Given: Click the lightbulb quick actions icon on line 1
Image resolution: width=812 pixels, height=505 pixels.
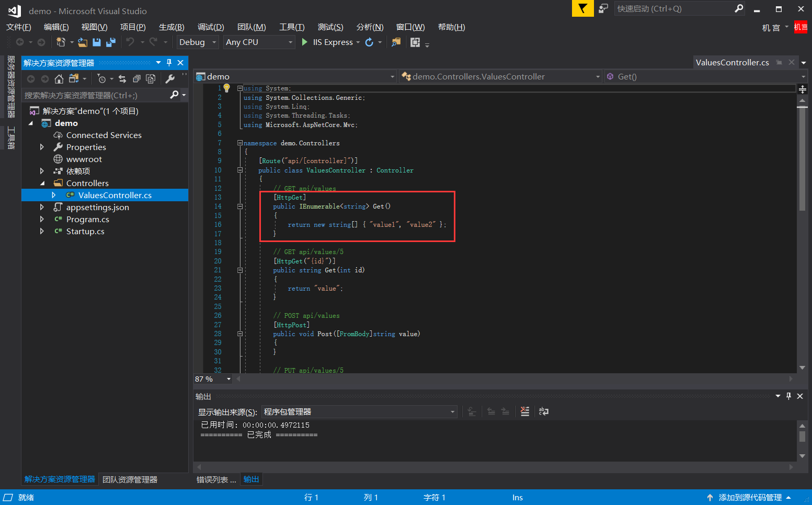Looking at the screenshot, I should click(227, 88).
